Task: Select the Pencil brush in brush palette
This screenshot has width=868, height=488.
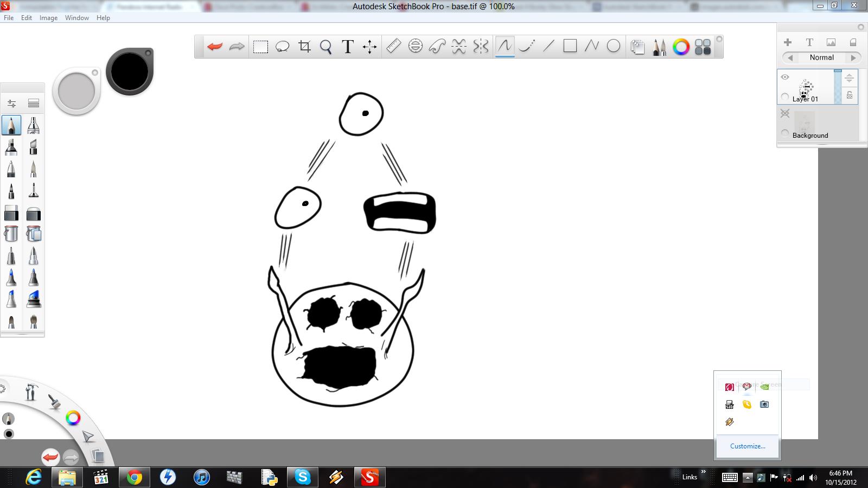Action: 11,125
